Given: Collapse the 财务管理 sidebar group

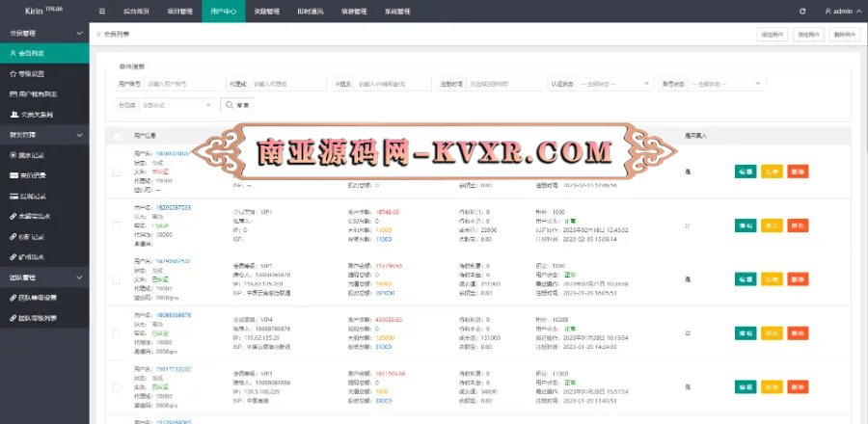Looking at the screenshot, I should pyautogui.click(x=44, y=135).
